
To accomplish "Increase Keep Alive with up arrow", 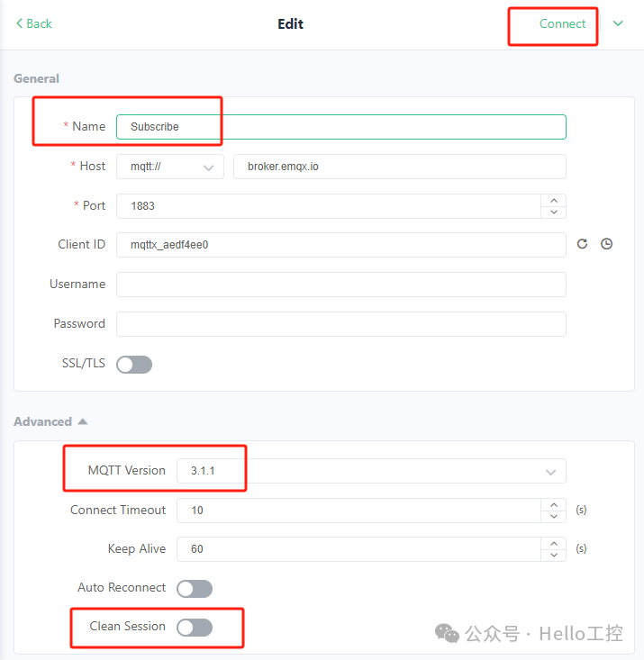I will coord(554,544).
